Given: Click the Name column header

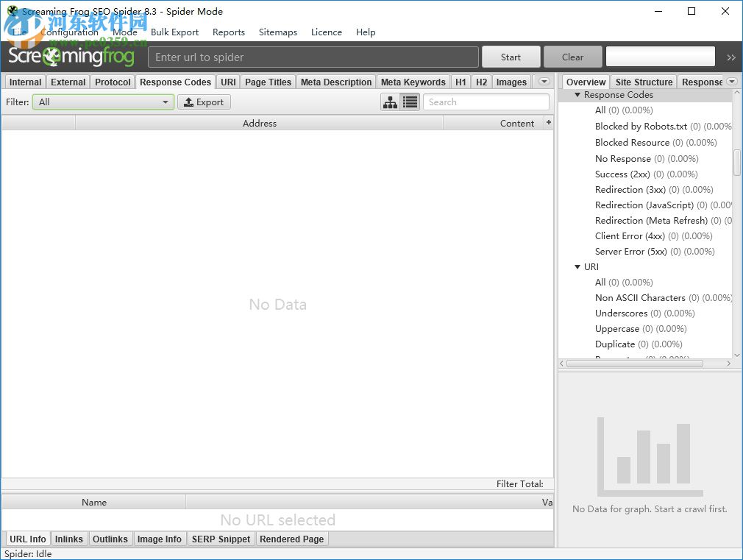Looking at the screenshot, I should click(x=94, y=502).
